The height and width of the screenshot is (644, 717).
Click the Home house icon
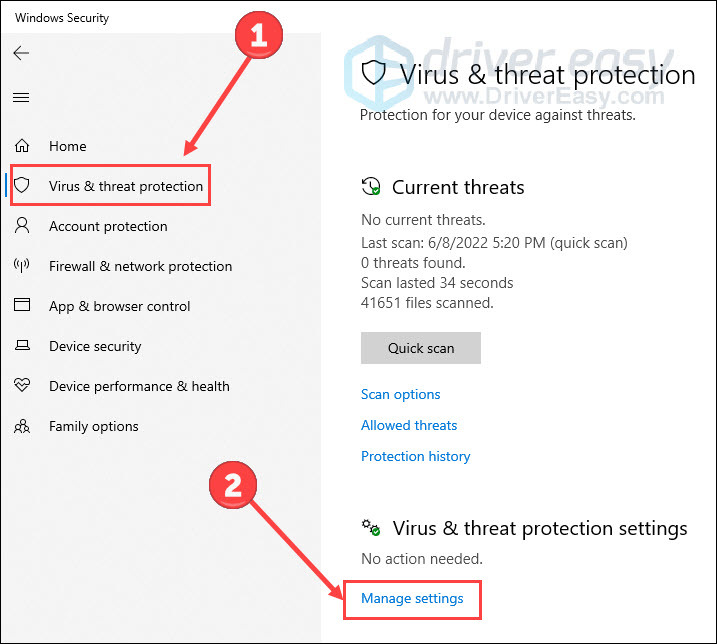pos(22,146)
